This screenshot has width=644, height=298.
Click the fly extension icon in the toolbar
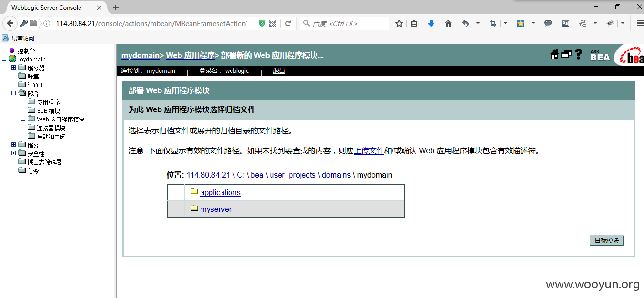coord(610,23)
